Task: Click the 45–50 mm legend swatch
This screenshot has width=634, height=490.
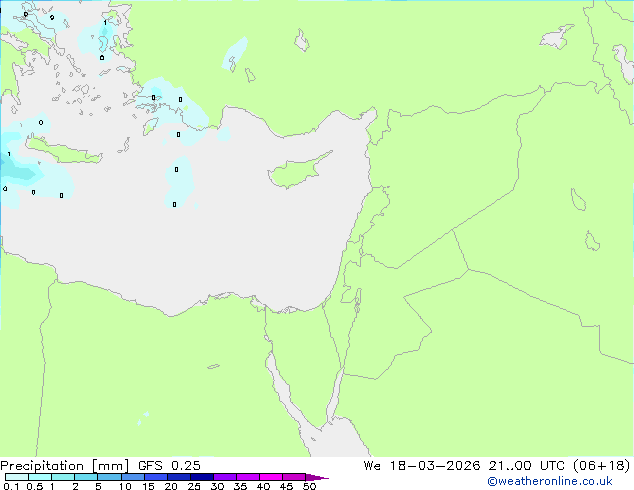Action: 294,477
